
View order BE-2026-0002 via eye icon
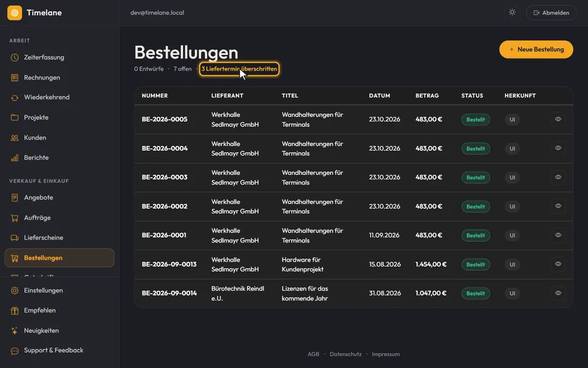click(x=558, y=206)
